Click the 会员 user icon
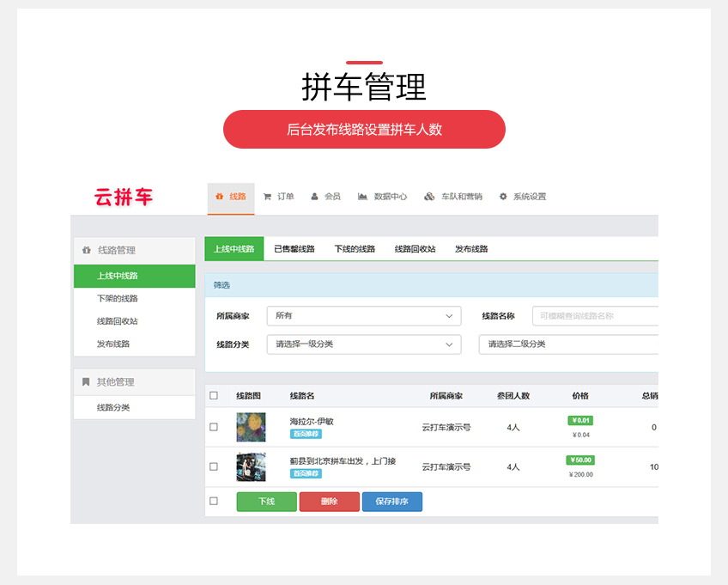Screen dimensions: 728x585 click(315, 197)
